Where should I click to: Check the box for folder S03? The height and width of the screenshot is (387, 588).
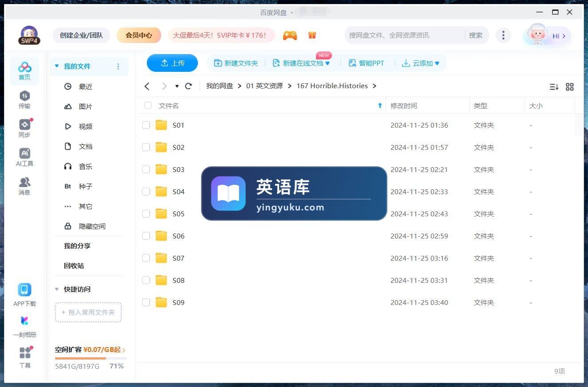146,169
